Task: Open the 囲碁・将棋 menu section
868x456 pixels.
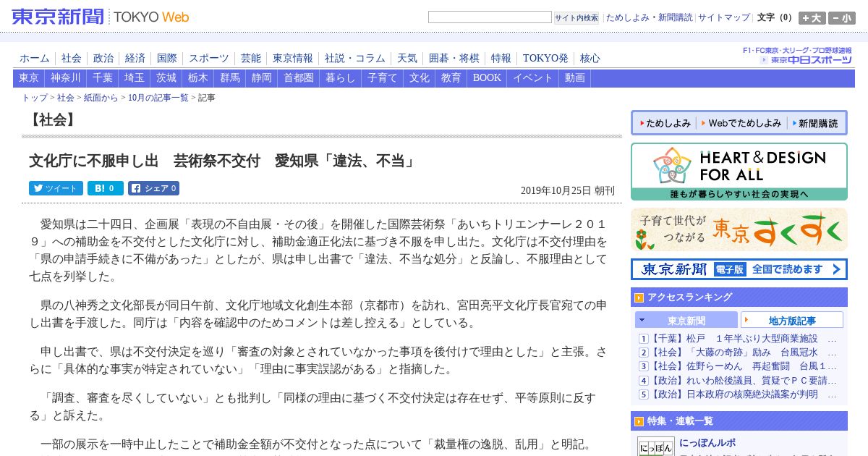Action: (454, 58)
